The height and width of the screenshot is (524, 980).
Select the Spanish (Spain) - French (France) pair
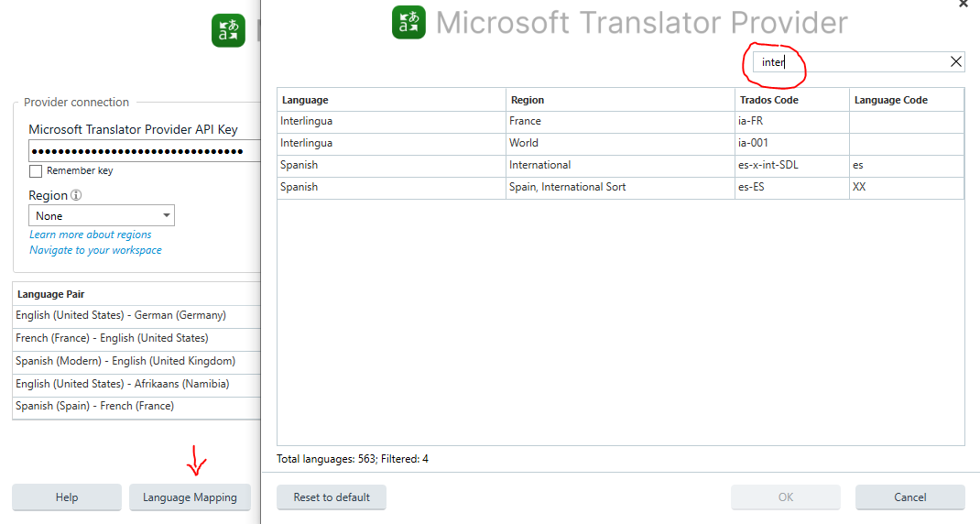(136, 407)
